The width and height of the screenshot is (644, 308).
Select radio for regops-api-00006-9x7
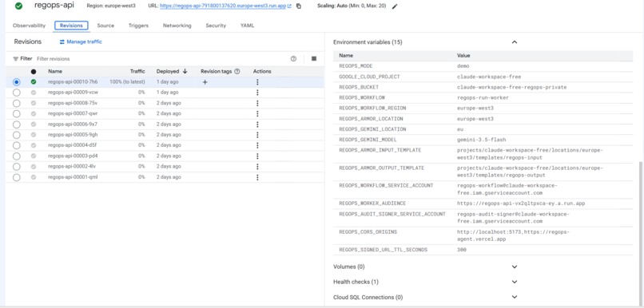(x=17, y=124)
